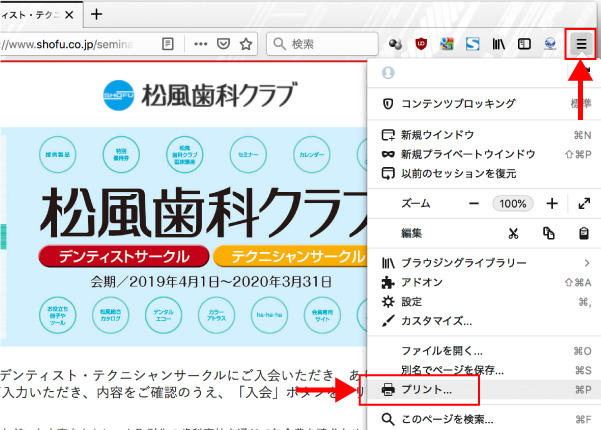Click カレンダー circle button

[x=311, y=155]
